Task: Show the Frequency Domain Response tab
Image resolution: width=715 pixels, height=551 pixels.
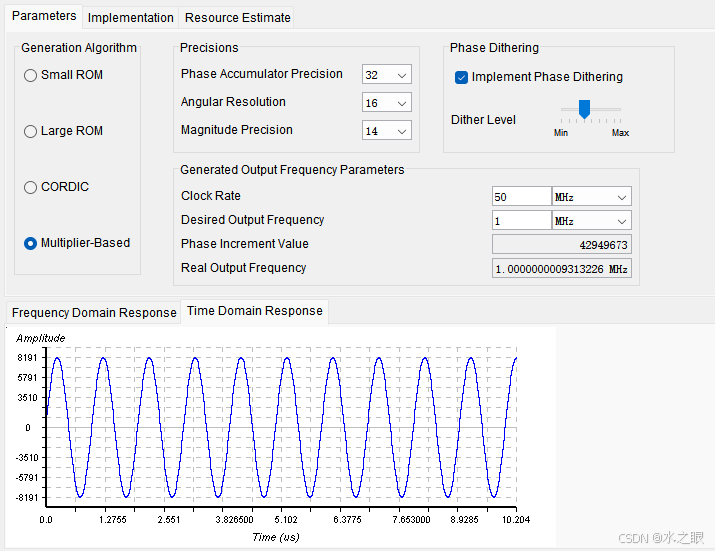Action: pyautogui.click(x=94, y=312)
